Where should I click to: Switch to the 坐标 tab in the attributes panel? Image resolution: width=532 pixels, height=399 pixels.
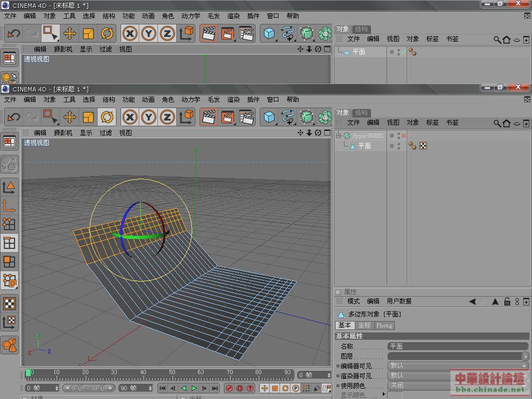tap(364, 325)
